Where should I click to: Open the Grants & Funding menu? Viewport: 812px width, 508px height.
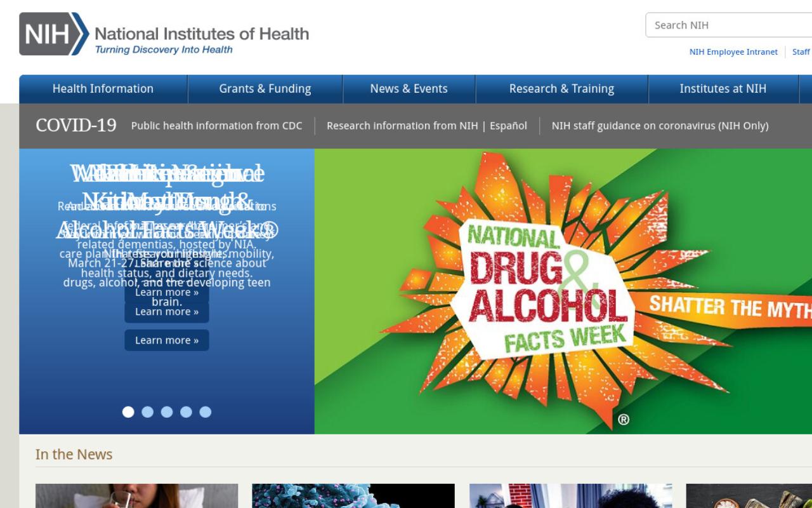(265, 89)
